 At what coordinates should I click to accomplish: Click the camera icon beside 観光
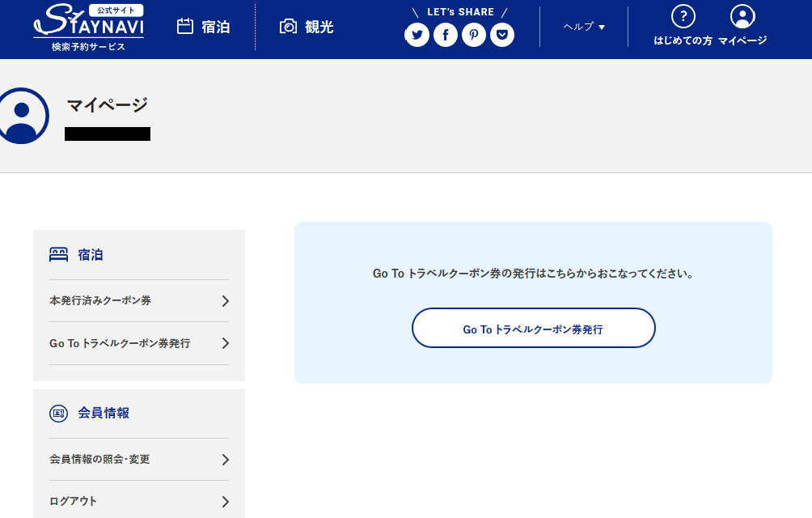289,27
